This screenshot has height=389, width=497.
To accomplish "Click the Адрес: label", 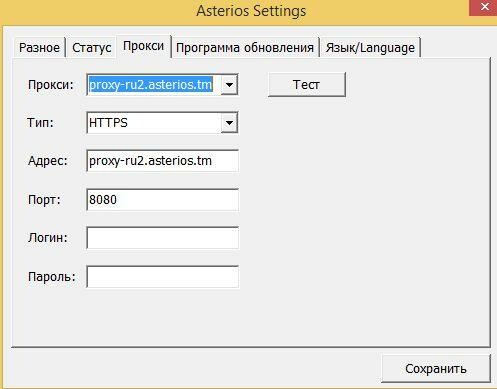I will tap(48, 161).
